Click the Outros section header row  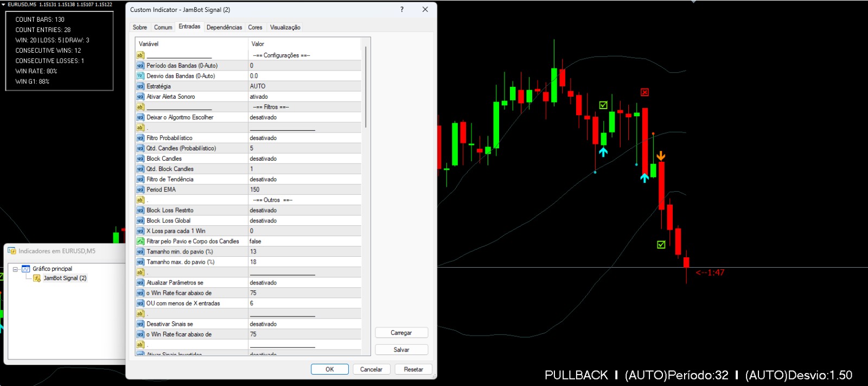click(248, 200)
